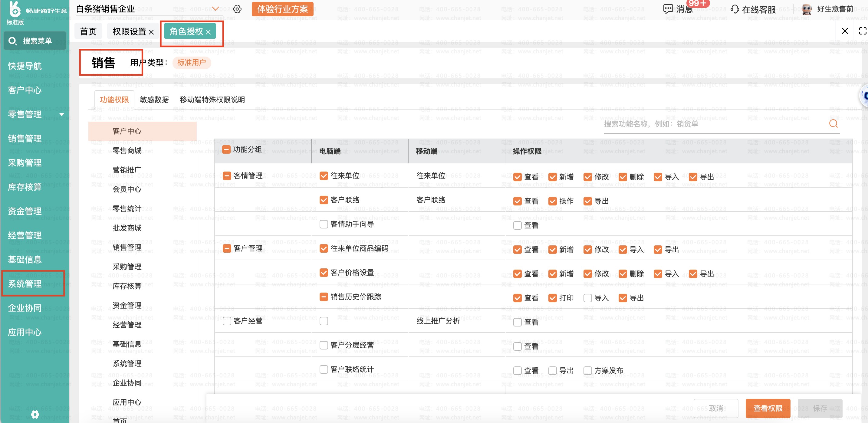Select the 功能权限 tab
This screenshot has height=423, width=868.
pos(114,100)
